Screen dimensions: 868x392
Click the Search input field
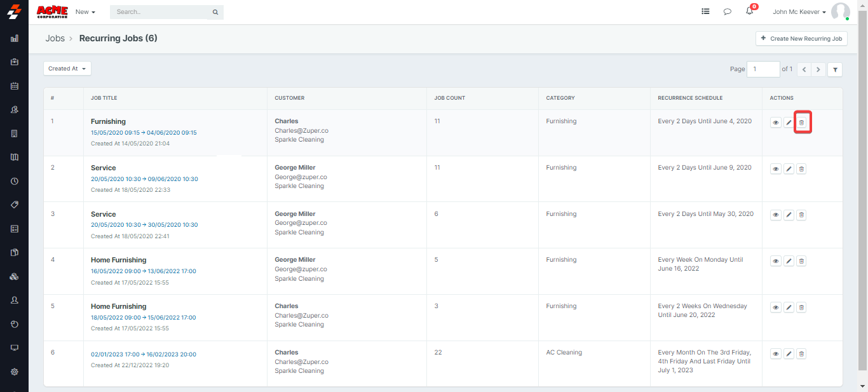click(162, 12)
